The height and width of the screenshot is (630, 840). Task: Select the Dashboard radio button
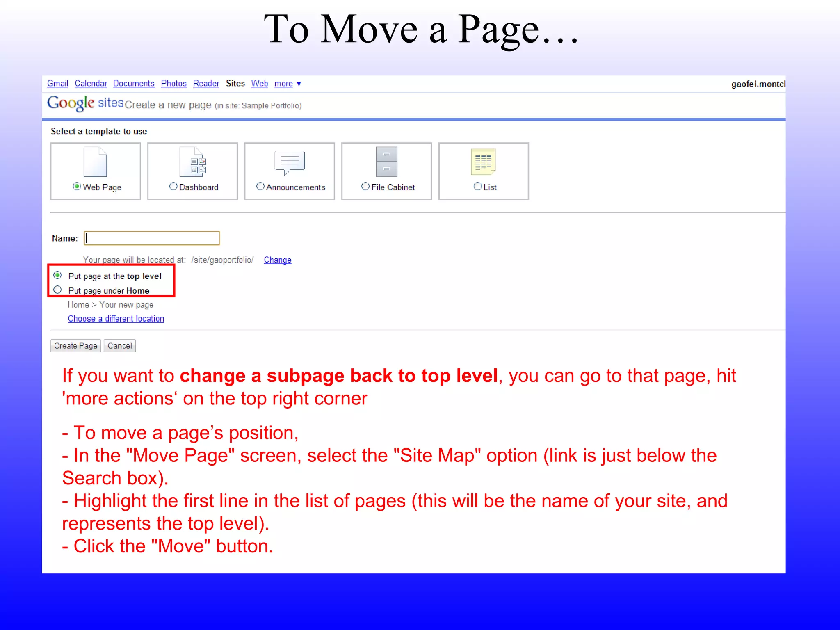pyautogui.click(x=173, y=187)
